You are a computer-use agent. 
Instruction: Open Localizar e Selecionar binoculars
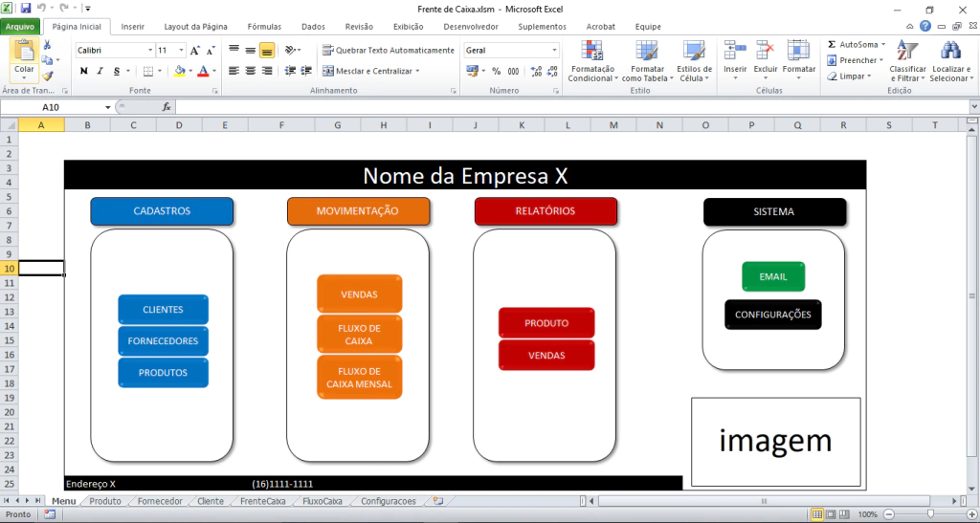click(x=949, y=53)
